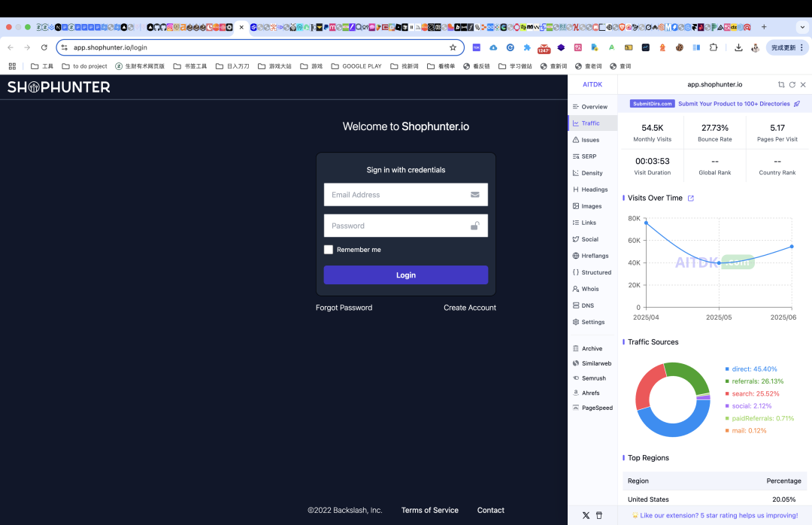812x525 pixels.
Task: Close the AITDK panel
Action: tap(803, 84)
